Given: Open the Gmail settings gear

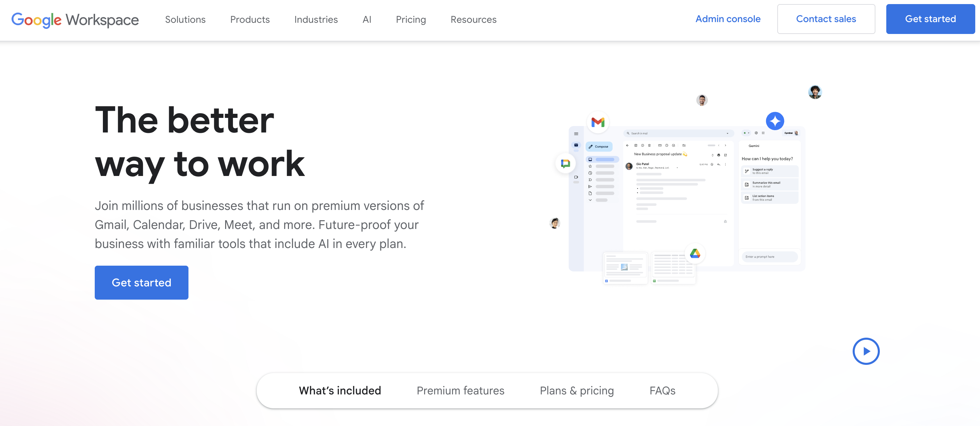Looking at the screenshot, I should [x=756, y=133].
